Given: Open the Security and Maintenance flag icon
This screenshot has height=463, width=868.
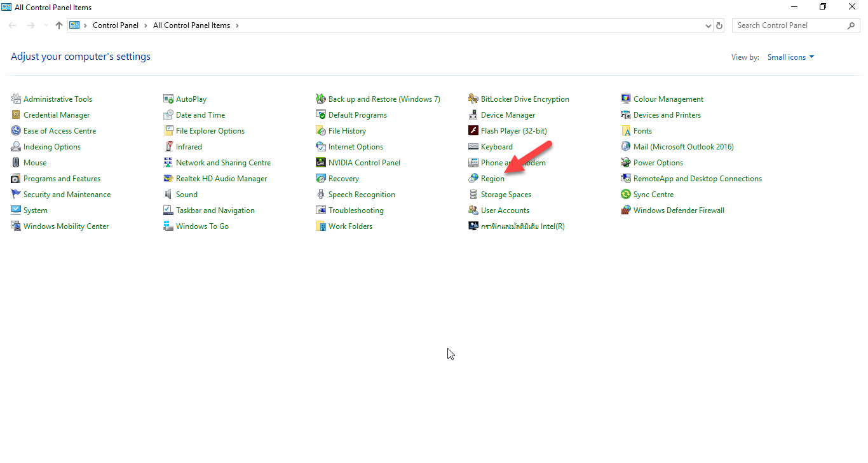Looking at the screenshot, I should pos(16,194).
